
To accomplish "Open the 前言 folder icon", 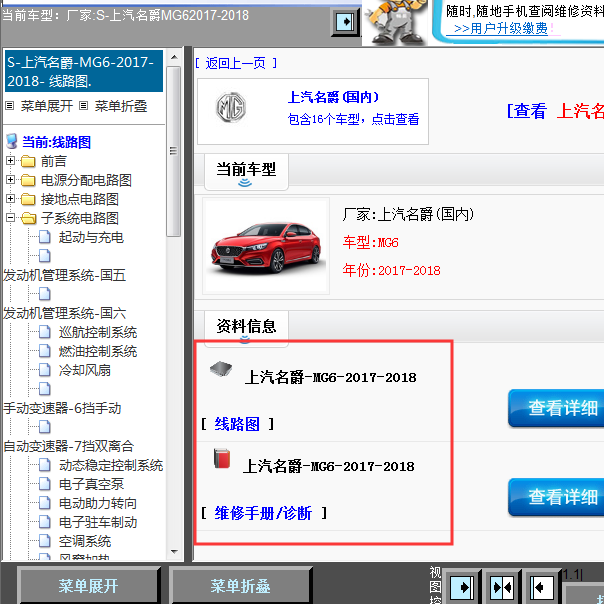I will [28, 161].
